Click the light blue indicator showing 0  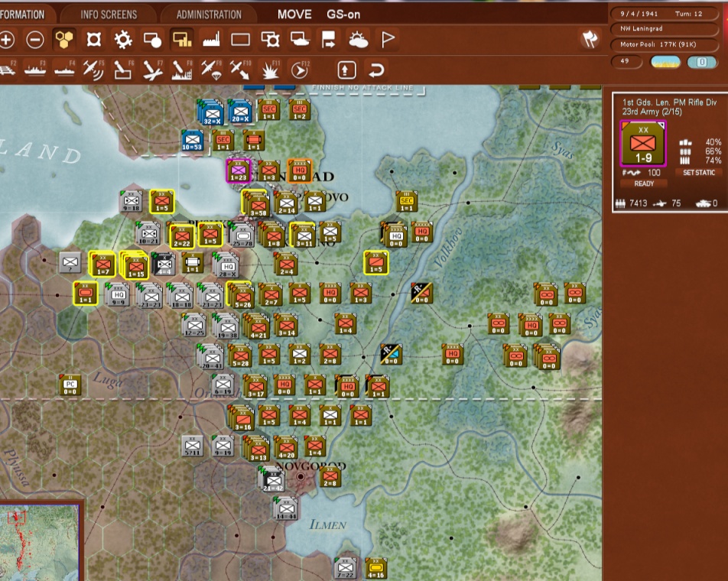click(702, 62)
